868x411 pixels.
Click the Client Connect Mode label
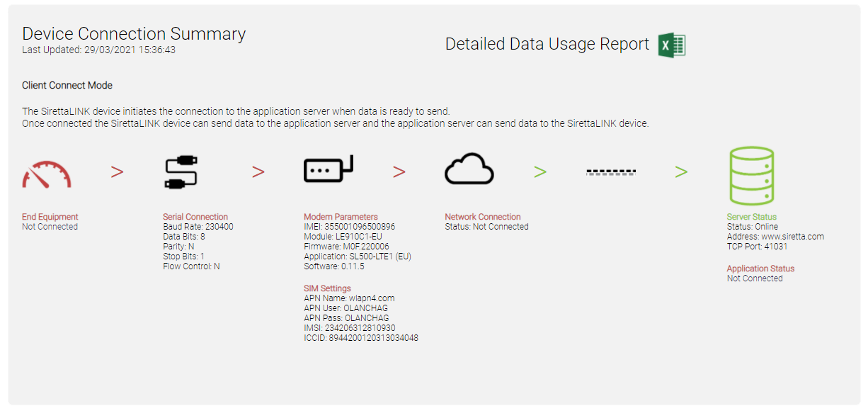click(67, 85)
